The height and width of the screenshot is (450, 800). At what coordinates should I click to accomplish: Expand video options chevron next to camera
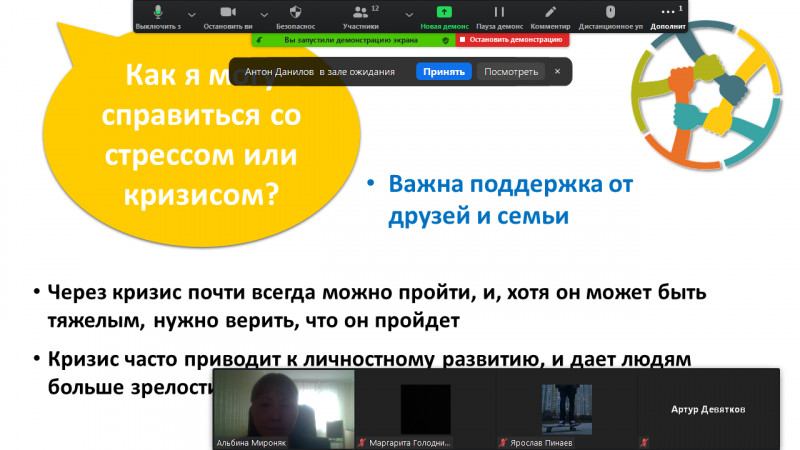(264, 15)
